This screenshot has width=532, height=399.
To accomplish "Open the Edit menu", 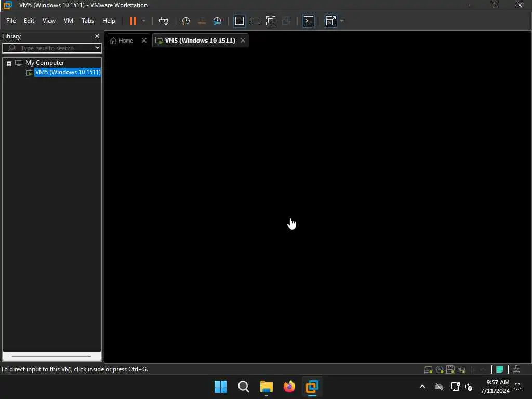I will 29,21.
